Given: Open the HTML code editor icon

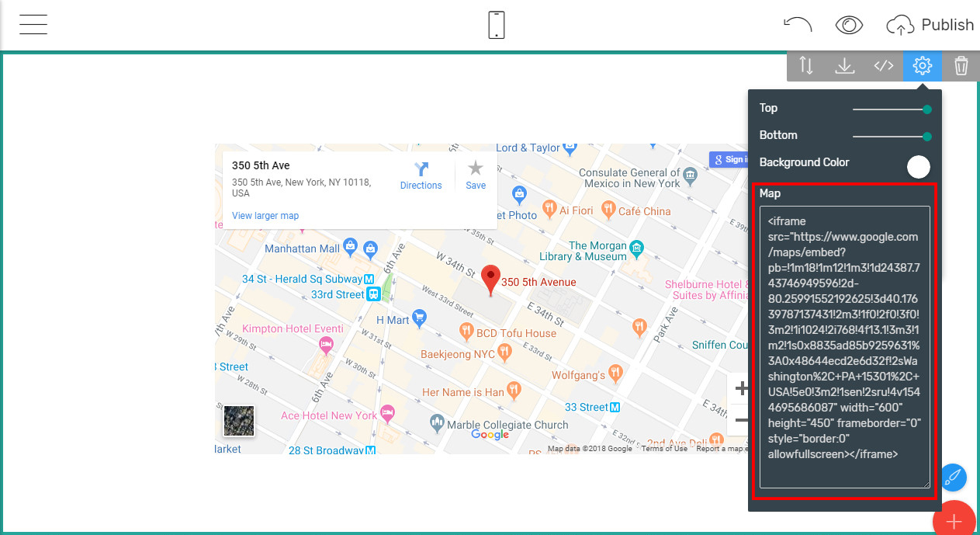Looking at the screenshot, I should pyautogui.click(x=883, y=66).
